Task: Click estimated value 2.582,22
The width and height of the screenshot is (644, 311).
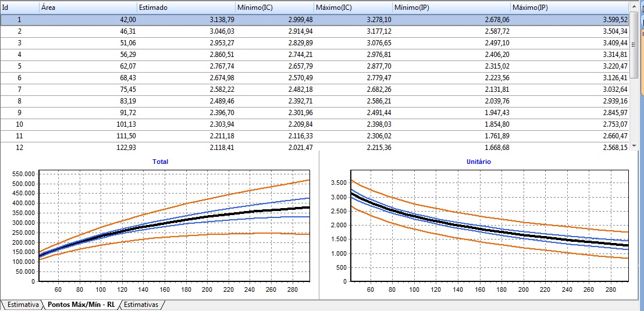Action: pos(222,90)
